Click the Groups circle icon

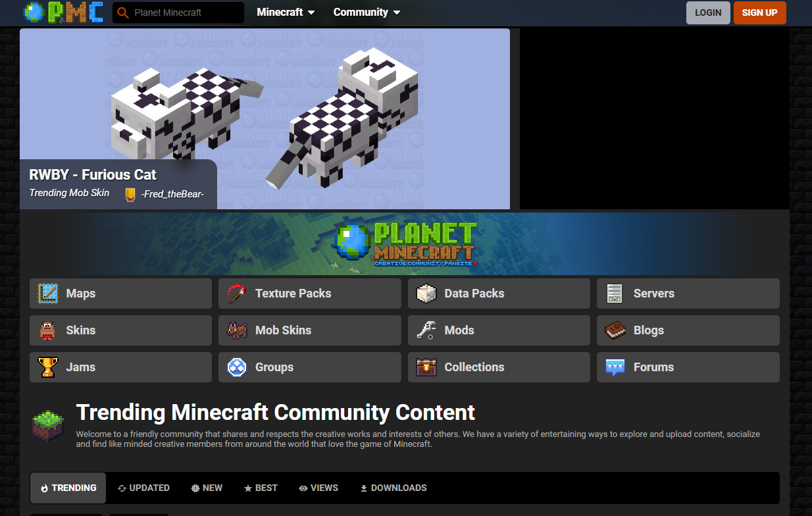[237, 367]
